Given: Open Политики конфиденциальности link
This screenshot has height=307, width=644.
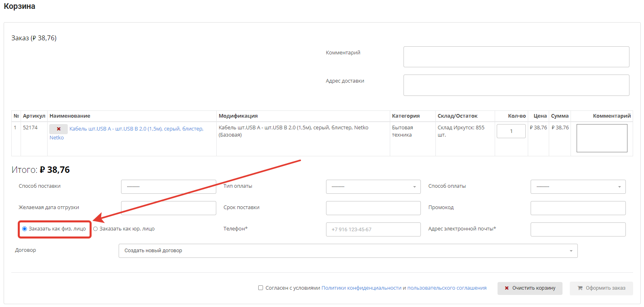Looking at the screenshot, I should point(361,288).
